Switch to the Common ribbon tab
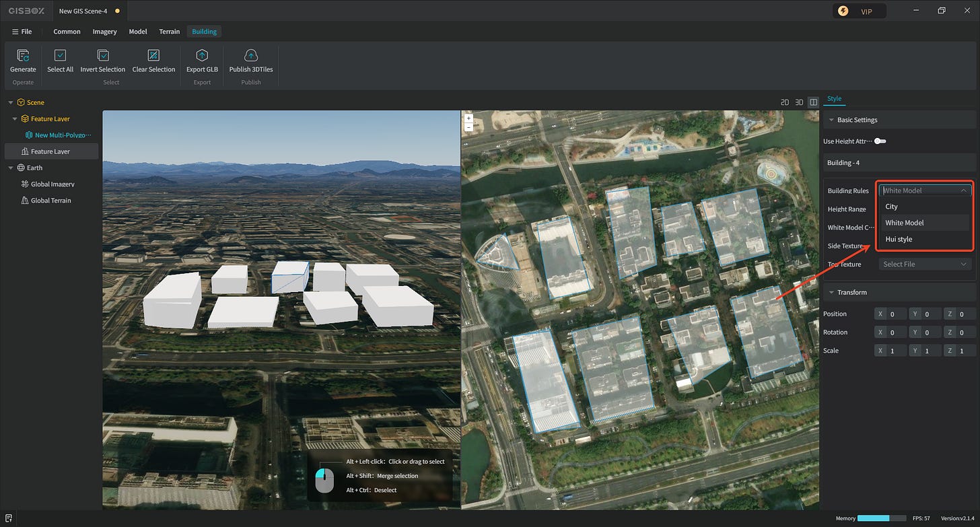This screenshot has height=527, width=980. click(67, 32)
